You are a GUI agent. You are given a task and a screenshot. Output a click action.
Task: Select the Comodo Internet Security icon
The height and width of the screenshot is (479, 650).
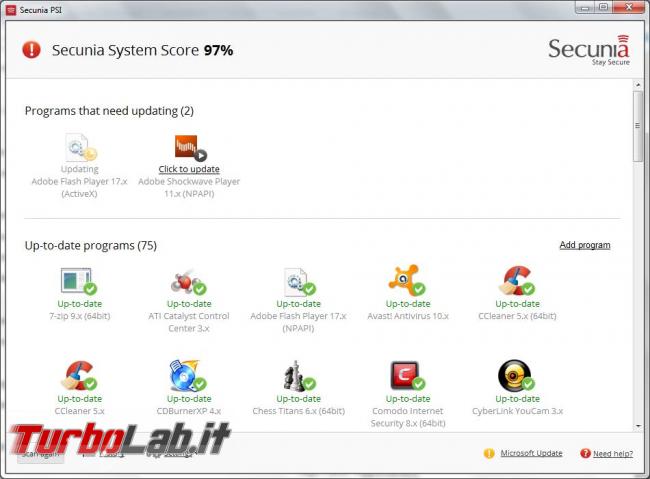click(x=407, y=375)
